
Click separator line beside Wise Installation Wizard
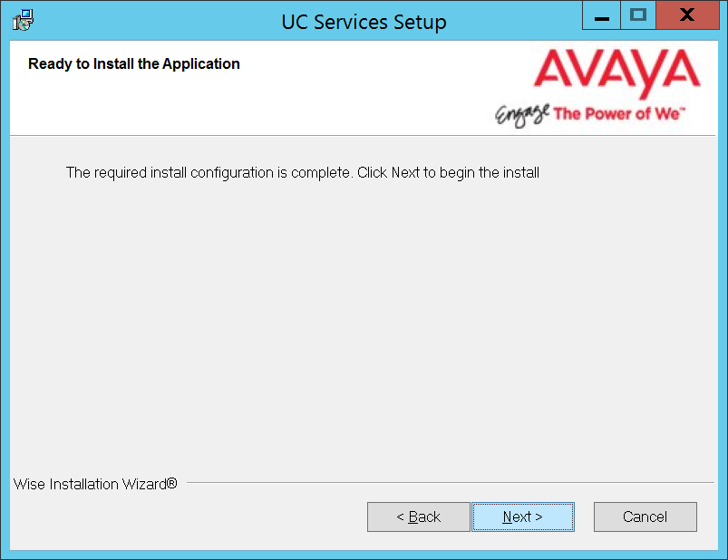point(450,482)
